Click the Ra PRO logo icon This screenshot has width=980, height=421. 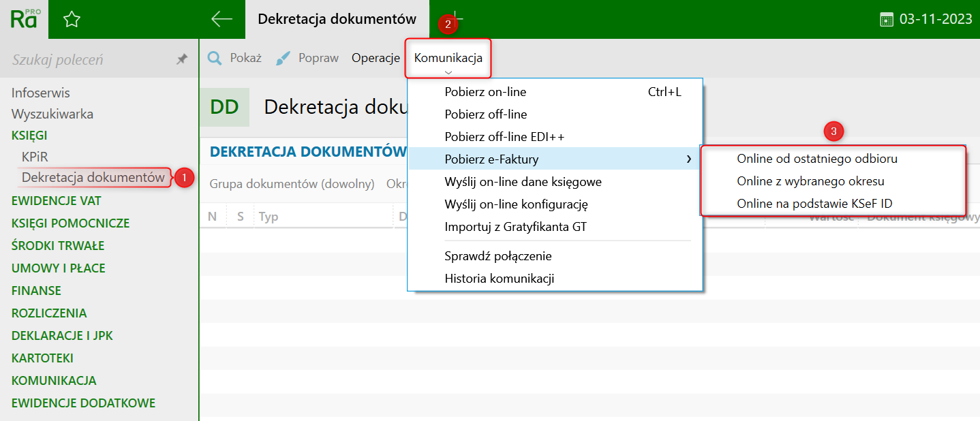tap(24, 19)
